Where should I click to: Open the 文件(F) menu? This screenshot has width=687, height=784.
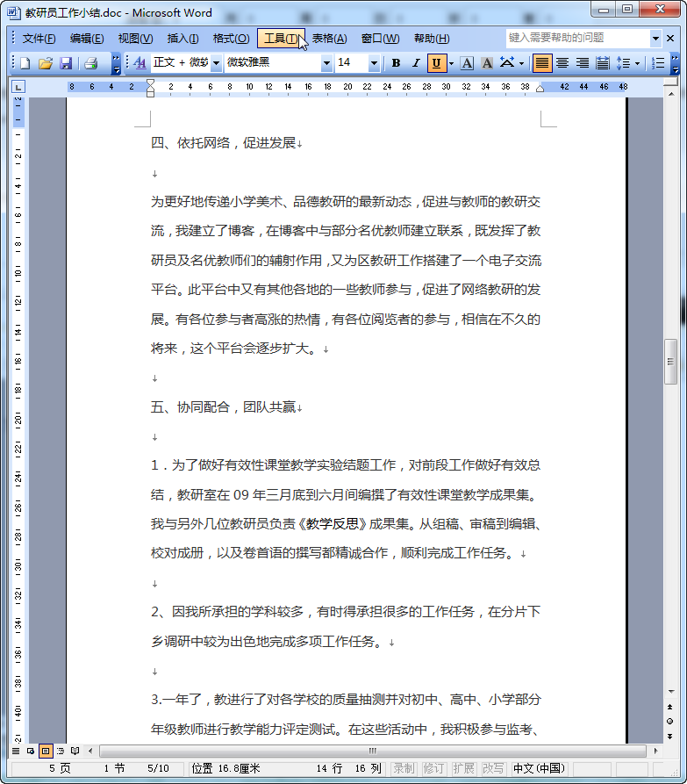click(39, 39)
